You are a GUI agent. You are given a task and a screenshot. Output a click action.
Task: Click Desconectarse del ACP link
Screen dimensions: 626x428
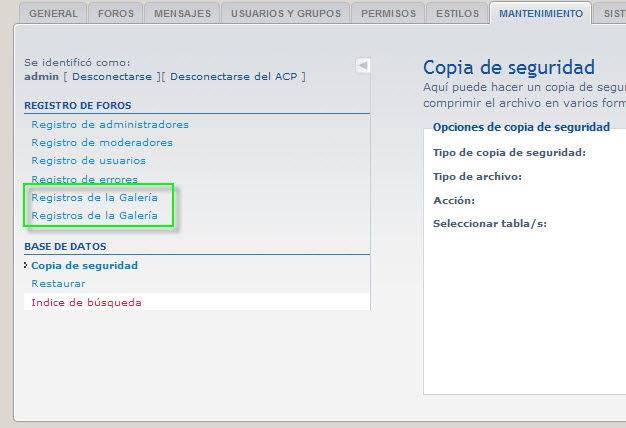point(234,76)
